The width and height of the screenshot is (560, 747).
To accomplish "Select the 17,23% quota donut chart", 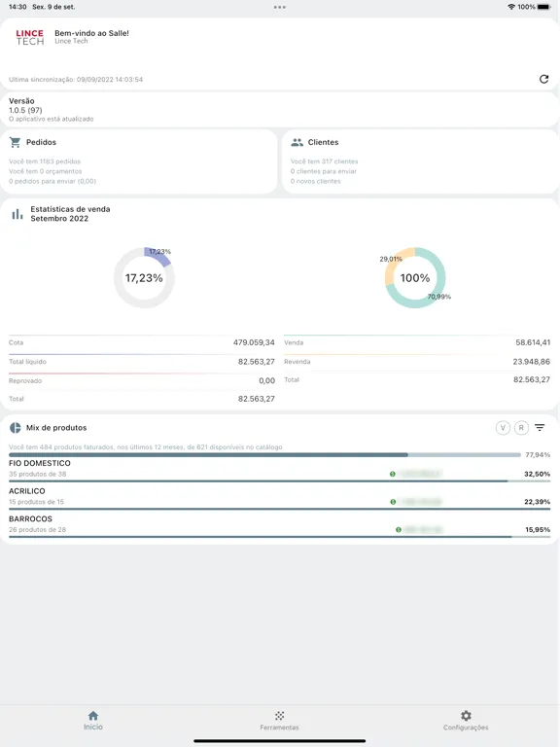I will (144, 278).
